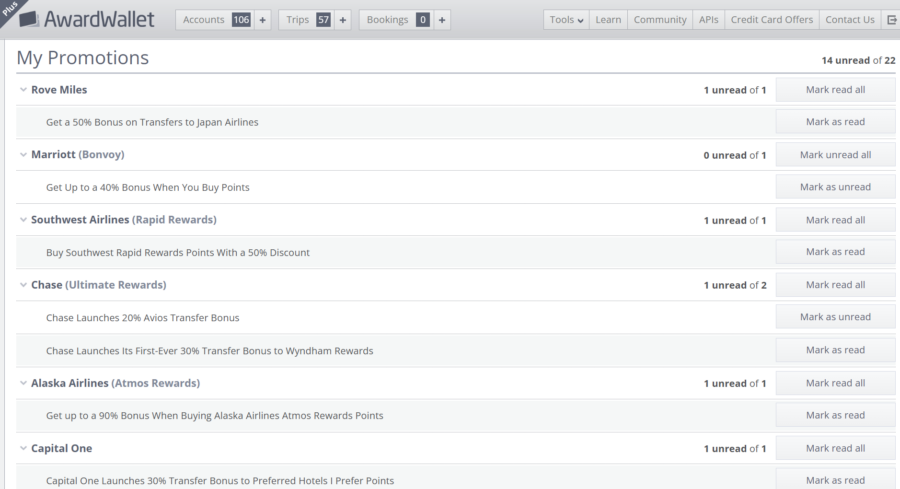Image resolution: width=900 pixels, height=489 pixels.
Task: Click the plus icon next to Accounts
Action: pyautogui.click(x=263, y=20)
